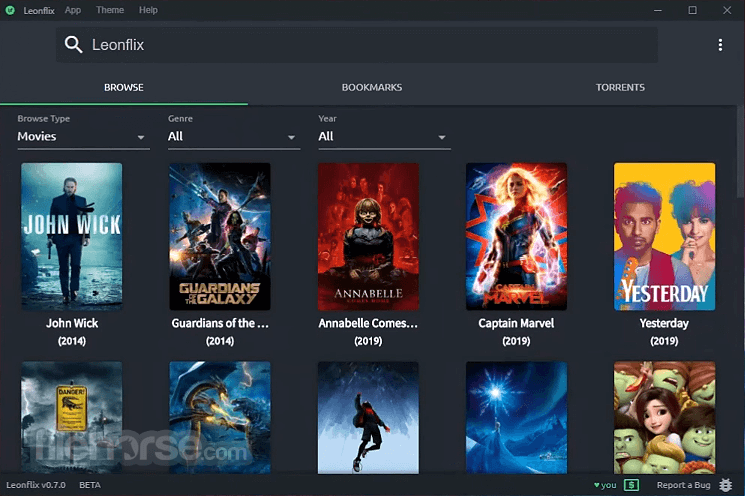745x496 pixels.
Task: Expand the Genre dropdown
Action: tap(234, 137)
